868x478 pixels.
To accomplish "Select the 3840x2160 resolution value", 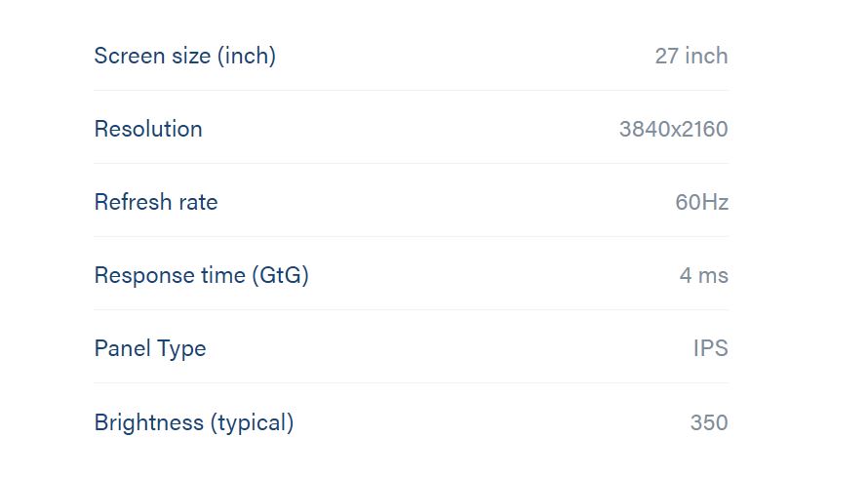I will pyautogui.click(x=674, y=129).
